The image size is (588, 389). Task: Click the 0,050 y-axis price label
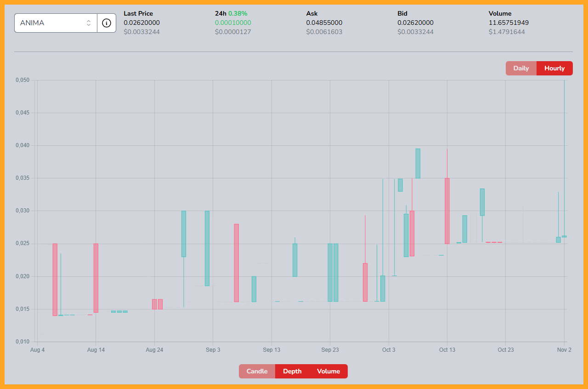pyautogui.click(x=23, y=80)
